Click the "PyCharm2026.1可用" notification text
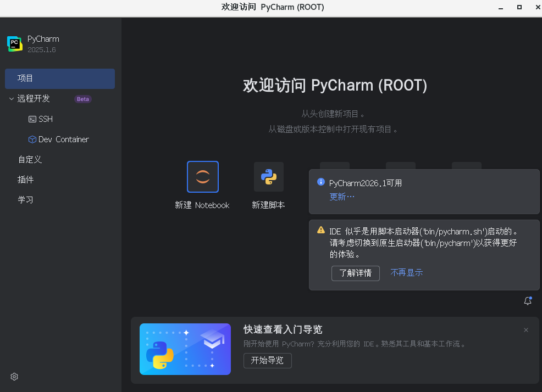The image size is (542, 392). tap(366, 183)
